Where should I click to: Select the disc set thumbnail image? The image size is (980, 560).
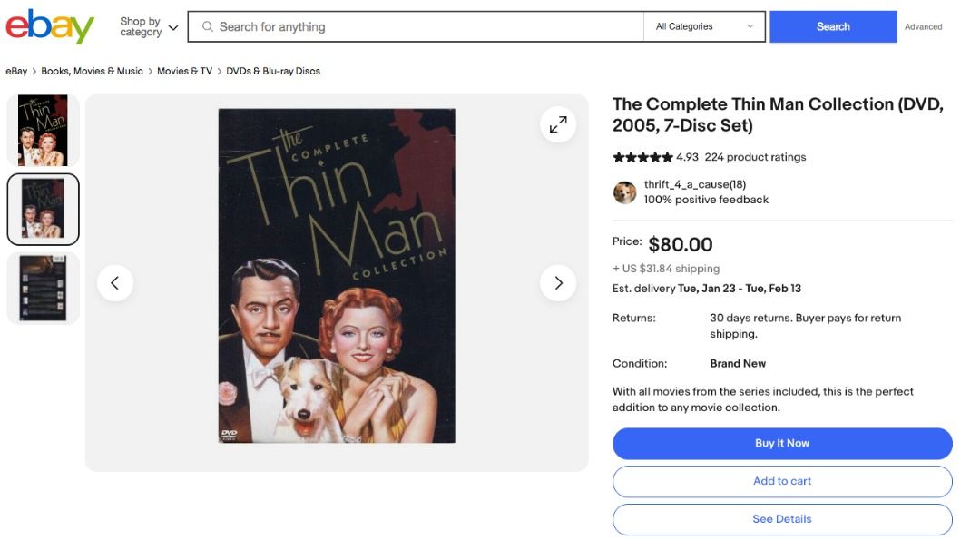[x=43, y=289]
